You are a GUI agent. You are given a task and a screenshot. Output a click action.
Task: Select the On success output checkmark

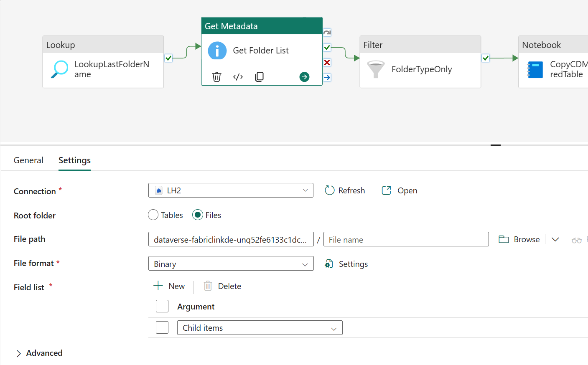pyautogui.click(x=327, y=47)
